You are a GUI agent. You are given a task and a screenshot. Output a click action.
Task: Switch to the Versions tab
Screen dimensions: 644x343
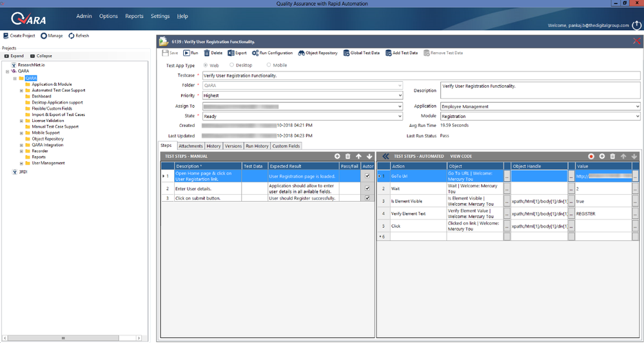point(233,146)
